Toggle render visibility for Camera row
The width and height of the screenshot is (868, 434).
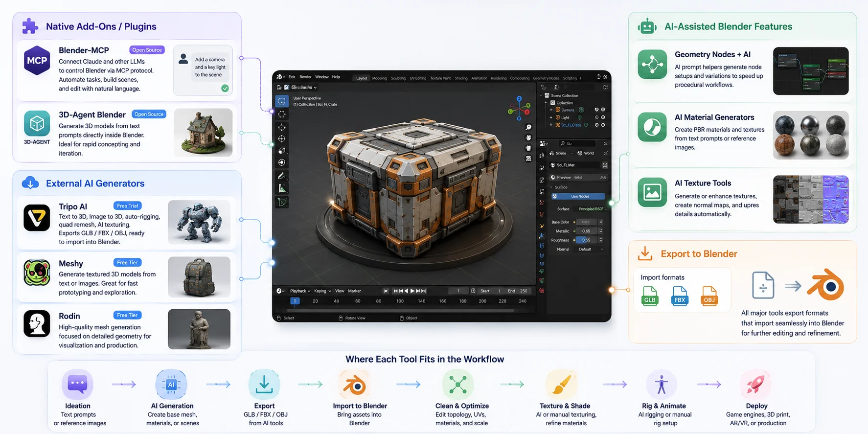click(603, 110)
